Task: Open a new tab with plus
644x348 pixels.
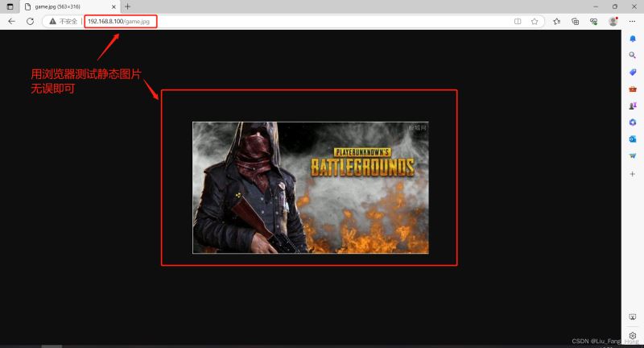Action: coord(127,6)
